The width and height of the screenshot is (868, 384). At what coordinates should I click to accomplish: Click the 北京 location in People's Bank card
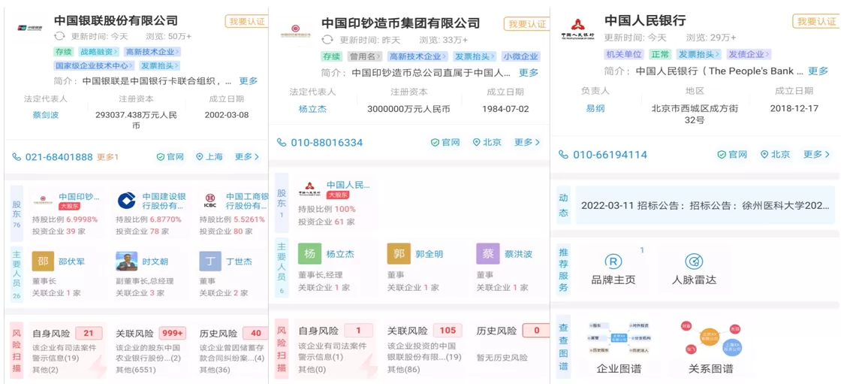coord(775,154)
